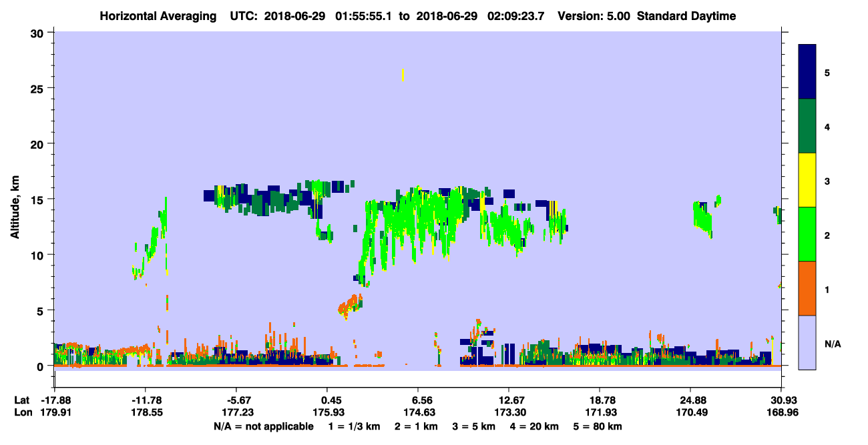The image size is (868, 445).
Task: Click the 10 altitude tick label
Action: pos(38,255)
